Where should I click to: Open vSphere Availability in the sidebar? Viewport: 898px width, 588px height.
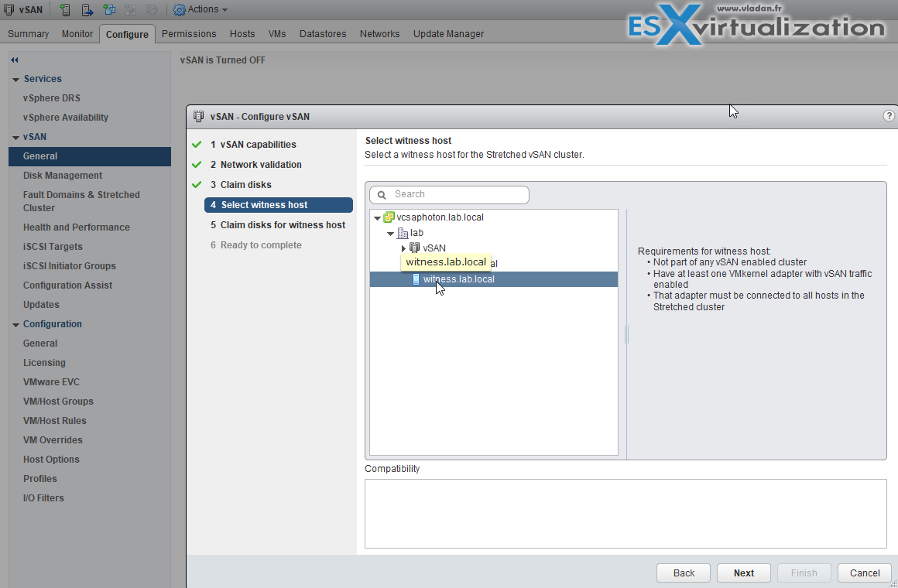pyautogui.click(x=65, y=118)
